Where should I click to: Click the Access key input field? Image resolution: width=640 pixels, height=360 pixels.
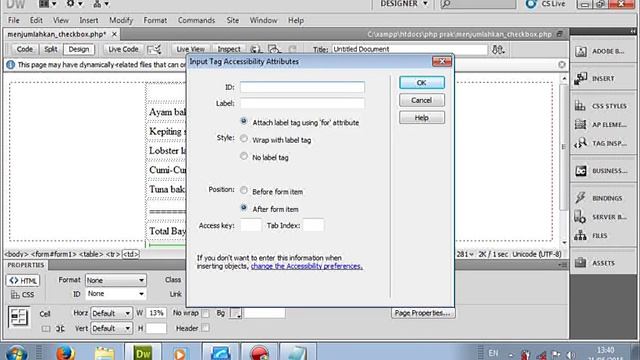(251, 225)
